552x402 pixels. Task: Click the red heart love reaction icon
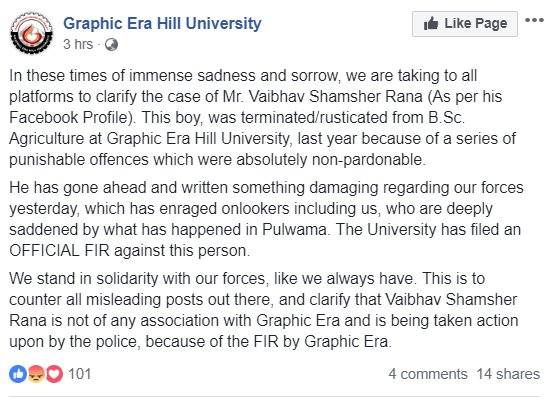[54, 374]
